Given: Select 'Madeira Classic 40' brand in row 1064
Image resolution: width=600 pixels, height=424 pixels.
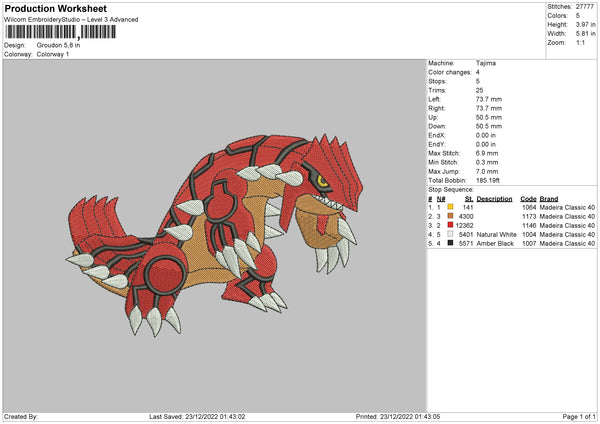Looking at the screenshot, I should (x=567, y=207).
